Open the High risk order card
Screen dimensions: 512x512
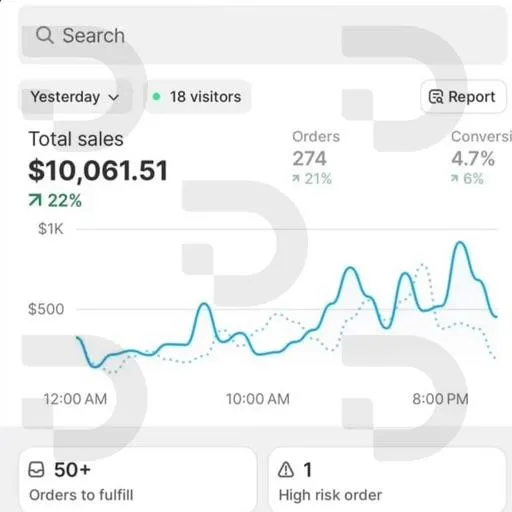pos(387,480)
